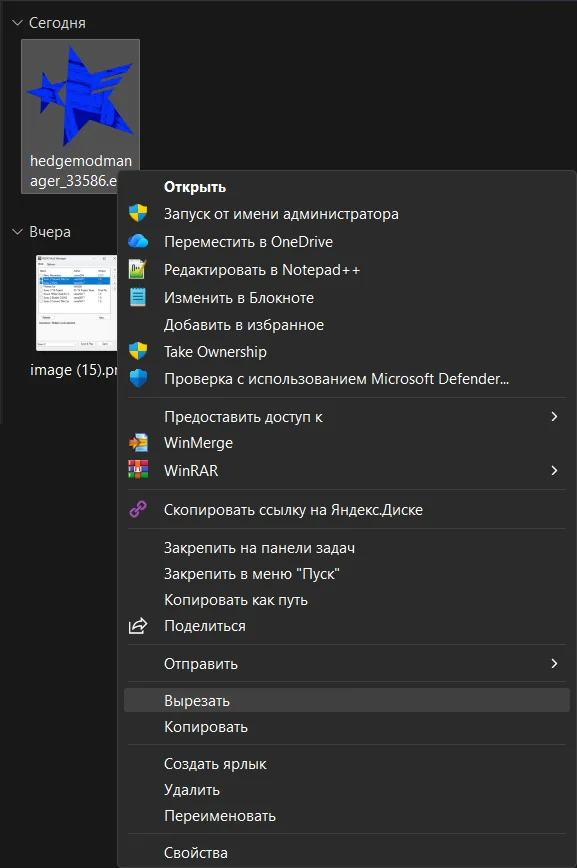The image size is (577, 868).
Task: Expand the Предоставить доступ к submenu arrow
Action: point(554,416)
